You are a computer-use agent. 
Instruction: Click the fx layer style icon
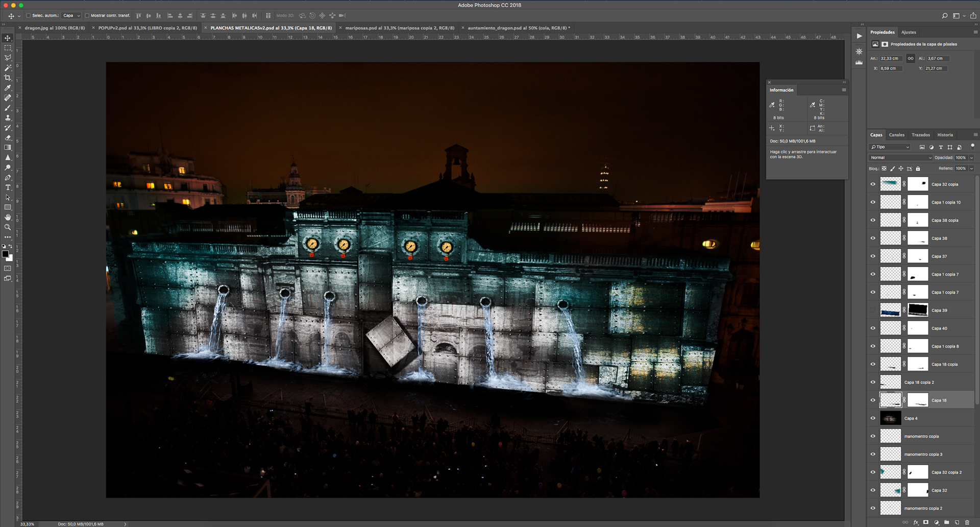pyautogui.click(x=916, y=522)
